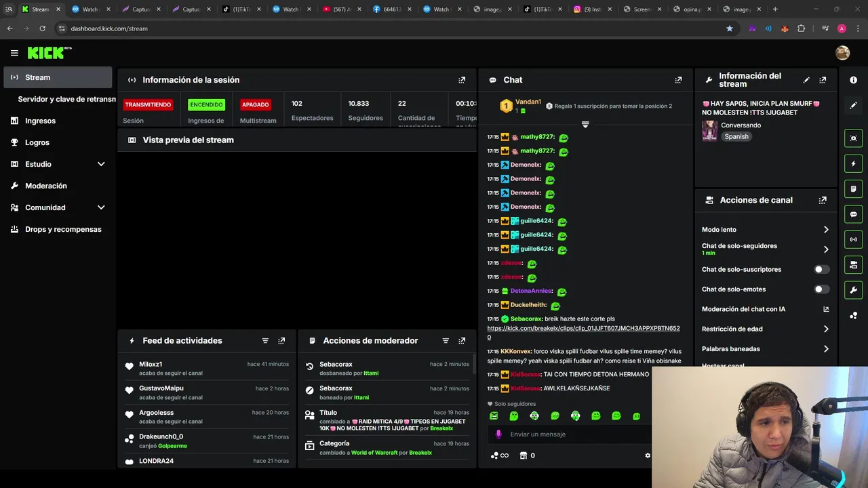Toggle the wrench widget in right sidebar

click(x=853, y=290)
